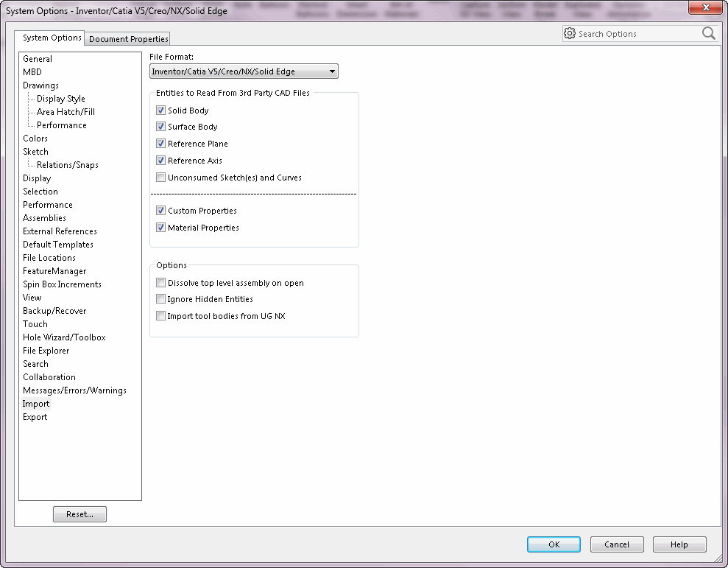The height and width of the screenshot is (568, 728).
Task: Select the Touch category
Action: pyautogui.click(x=35, y=324)
